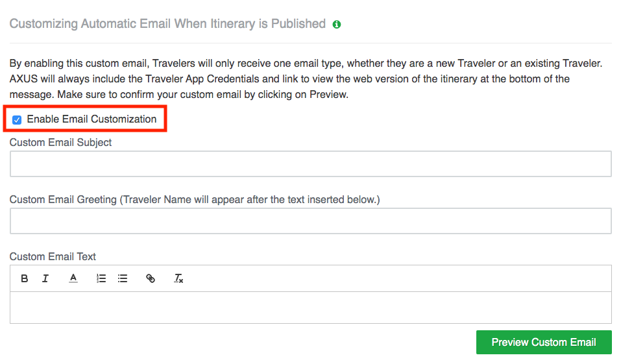The image size is (621, 364).
Task: Toggle bold formatting in the editor
Action: click(24, 278)
